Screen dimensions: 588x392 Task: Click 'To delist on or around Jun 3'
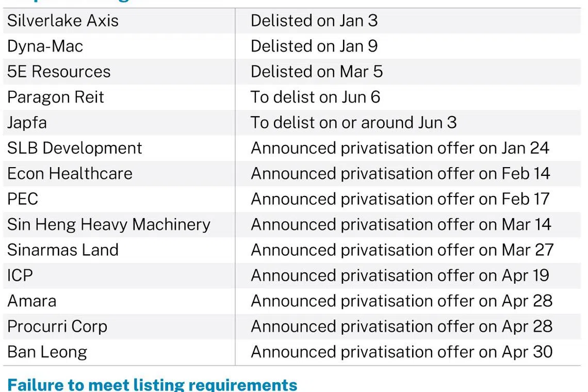point(353,122)
